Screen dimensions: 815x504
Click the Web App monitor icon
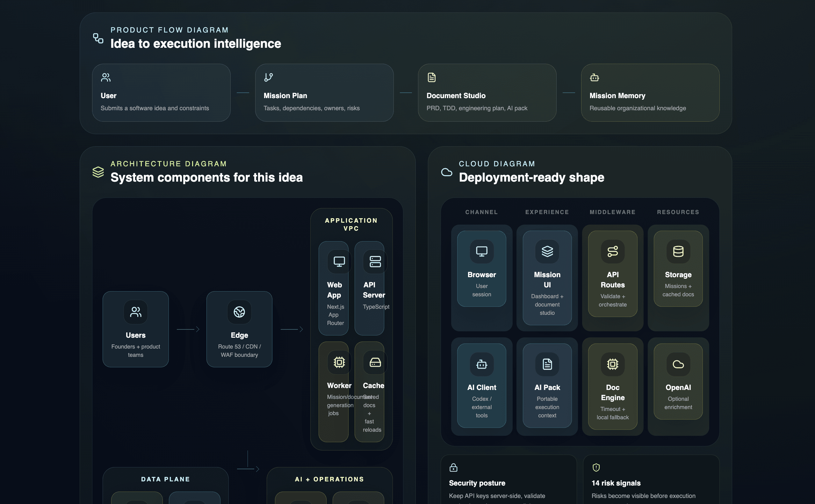pyautogui.click(x=339, y=262)
